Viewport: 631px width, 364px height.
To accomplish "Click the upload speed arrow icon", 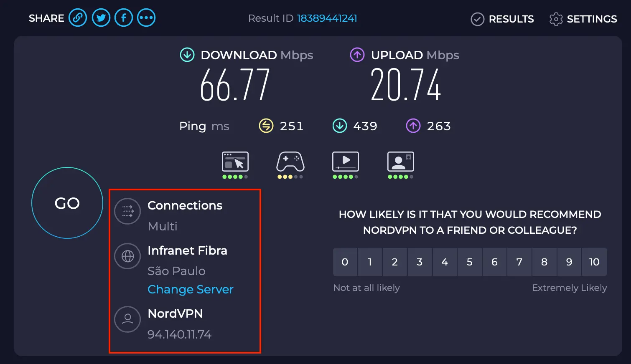I will (357, 55).
